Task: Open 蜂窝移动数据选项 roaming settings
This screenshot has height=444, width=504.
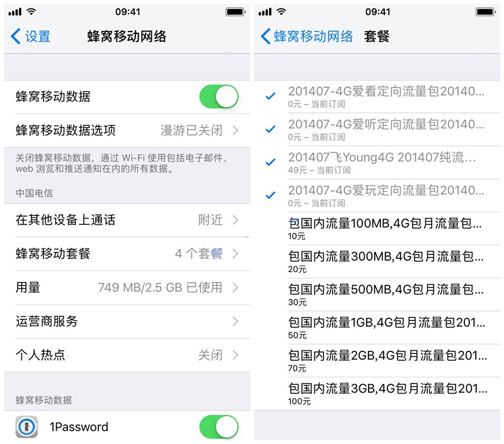Action: tap(127, 130)
